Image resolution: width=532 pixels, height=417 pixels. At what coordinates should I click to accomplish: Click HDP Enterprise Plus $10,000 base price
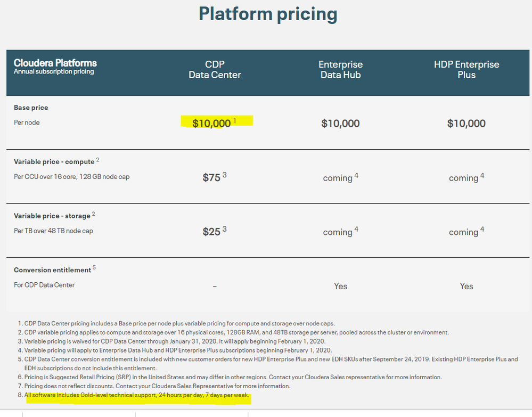point(466,124)
